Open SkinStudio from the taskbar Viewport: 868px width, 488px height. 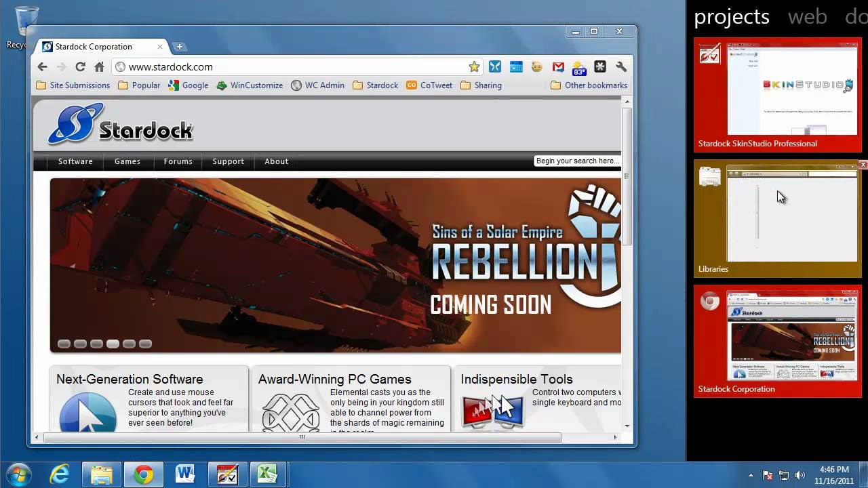[x=226, y=474]
